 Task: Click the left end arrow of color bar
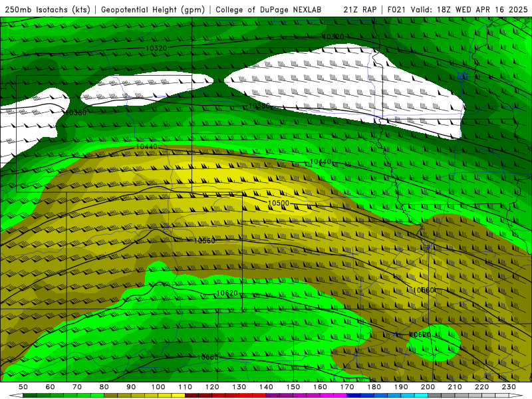[x=16, y=396]
